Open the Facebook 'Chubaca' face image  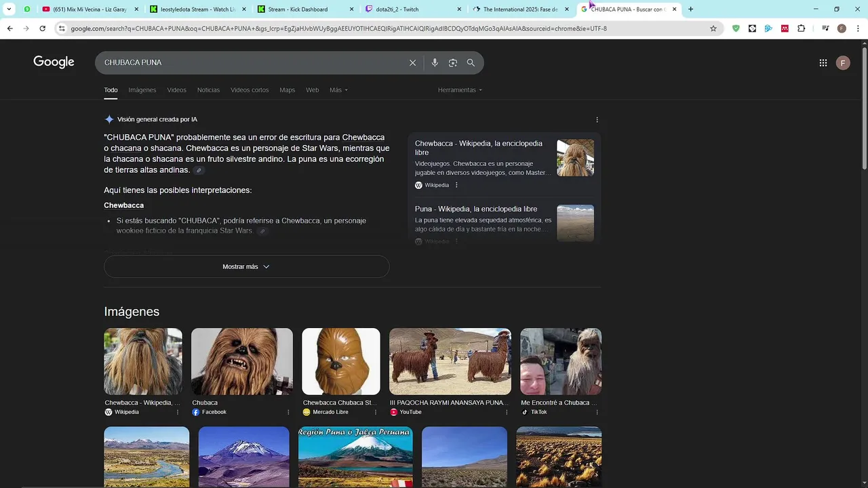click(x=242, y=361)
